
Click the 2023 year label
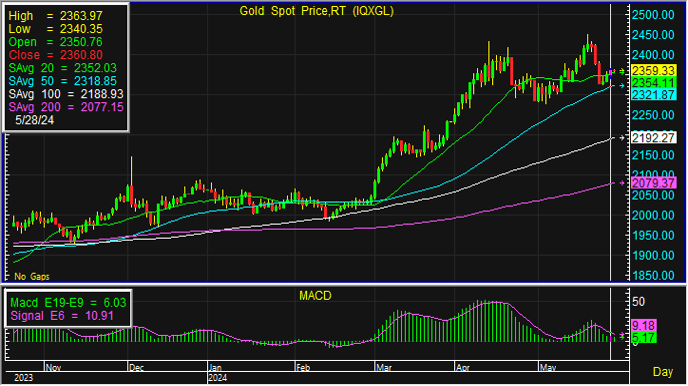pos(23,378)
